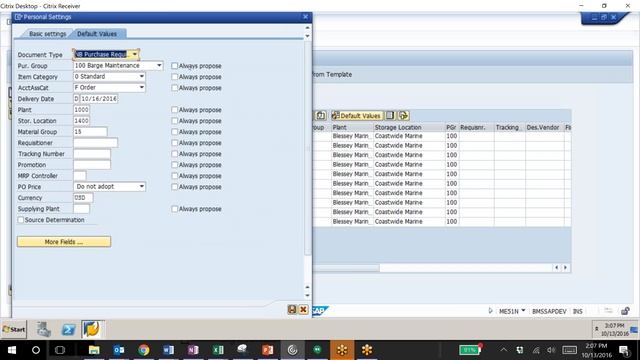Switch to Basic settings tab
Screen dimensions: 640x360
[x=47, y=34]
